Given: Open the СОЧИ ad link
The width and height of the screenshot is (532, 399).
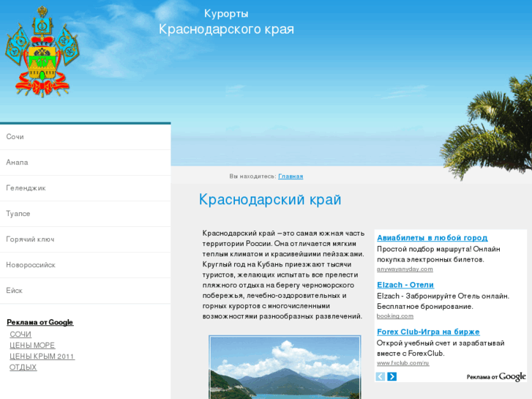Looking at the screenshot, I should (20, 335).
